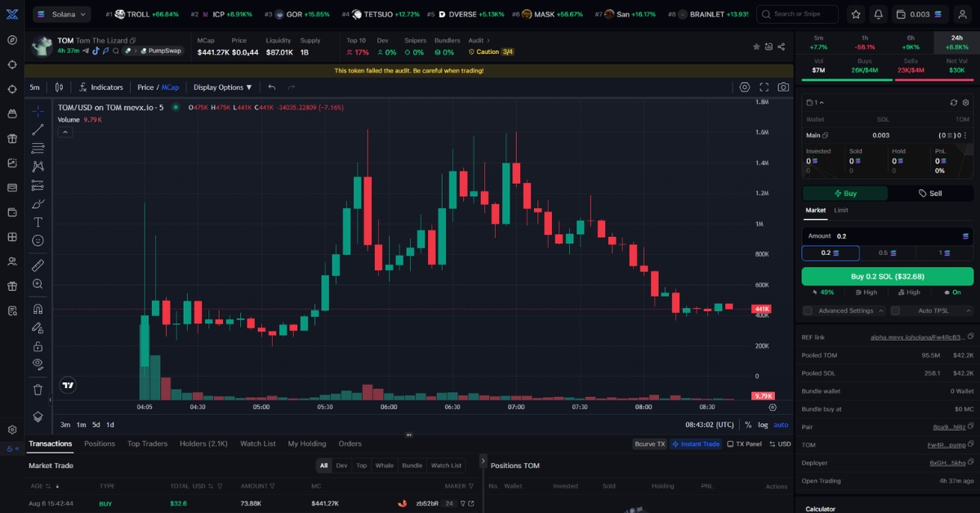The height and width of the screenshot is (513, 980).
Task: Select the Measure ruler tool
Action: click(38, 263)
